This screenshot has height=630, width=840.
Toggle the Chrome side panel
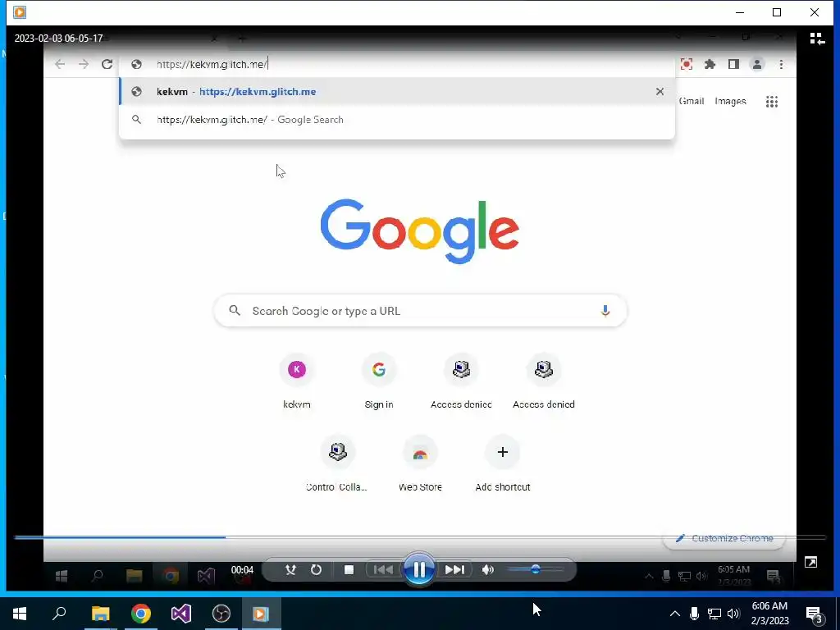point(733,64)
